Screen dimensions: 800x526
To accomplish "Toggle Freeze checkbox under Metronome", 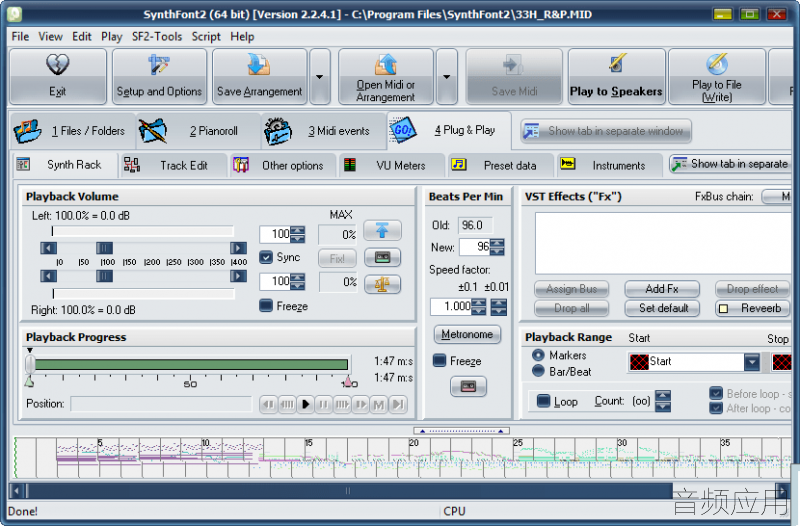I will pyautogui.click(x=439, y=361).
